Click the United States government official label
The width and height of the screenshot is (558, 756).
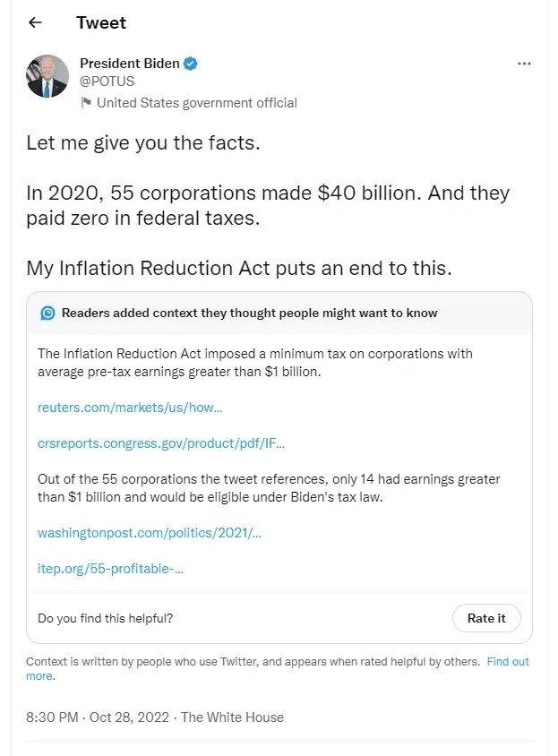(x=196, y=103)
